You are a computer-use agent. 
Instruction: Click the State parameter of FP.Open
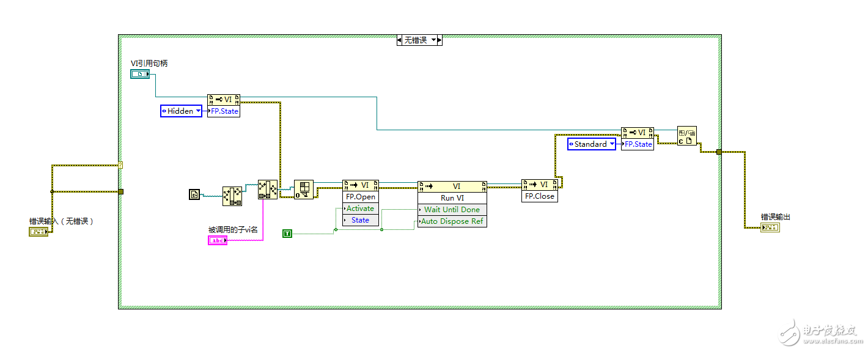tap(361, 220)
